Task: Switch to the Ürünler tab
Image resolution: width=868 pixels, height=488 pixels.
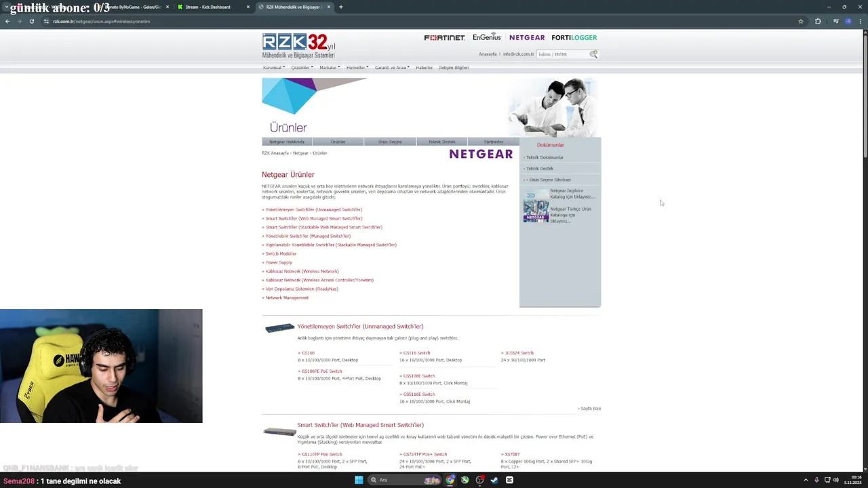Action: pos(338,142)
